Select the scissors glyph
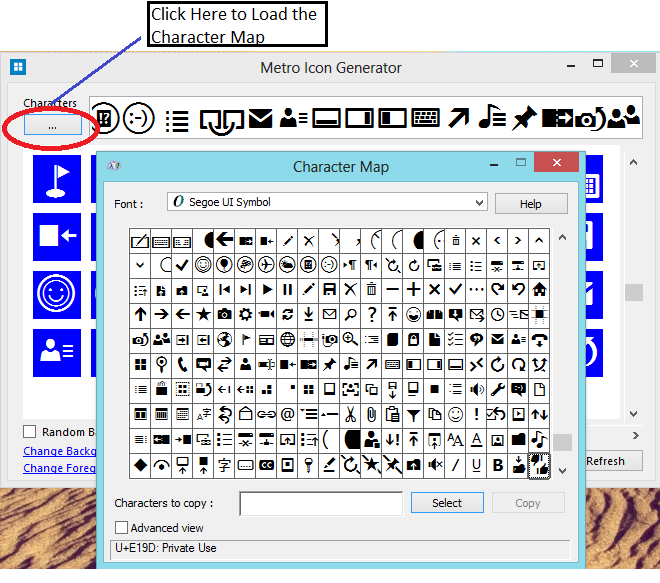660x583 pixels. point(350,415)
